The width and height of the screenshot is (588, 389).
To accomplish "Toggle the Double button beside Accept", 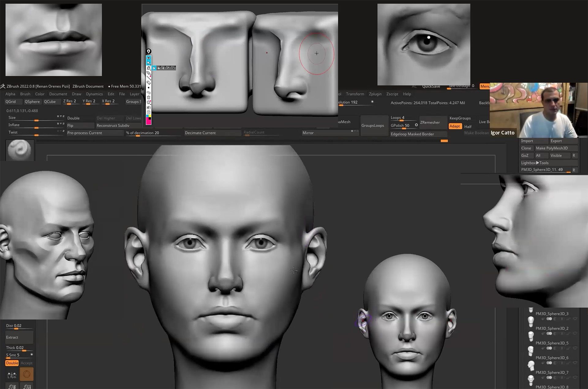I will click(12, 363).
